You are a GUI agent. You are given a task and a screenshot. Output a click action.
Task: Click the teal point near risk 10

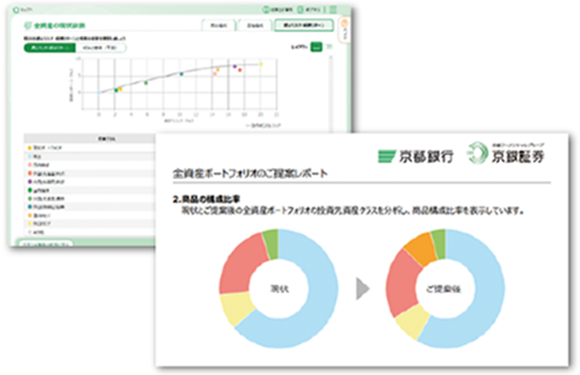point(181,74)
